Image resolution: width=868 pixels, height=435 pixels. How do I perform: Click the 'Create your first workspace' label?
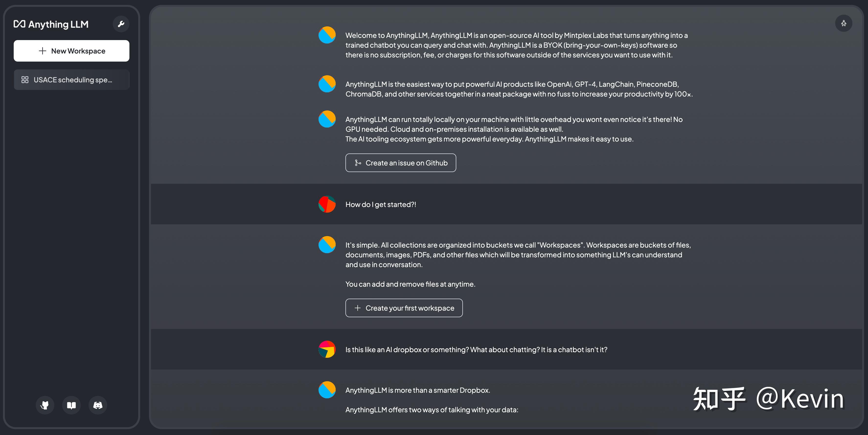point(410,308)
